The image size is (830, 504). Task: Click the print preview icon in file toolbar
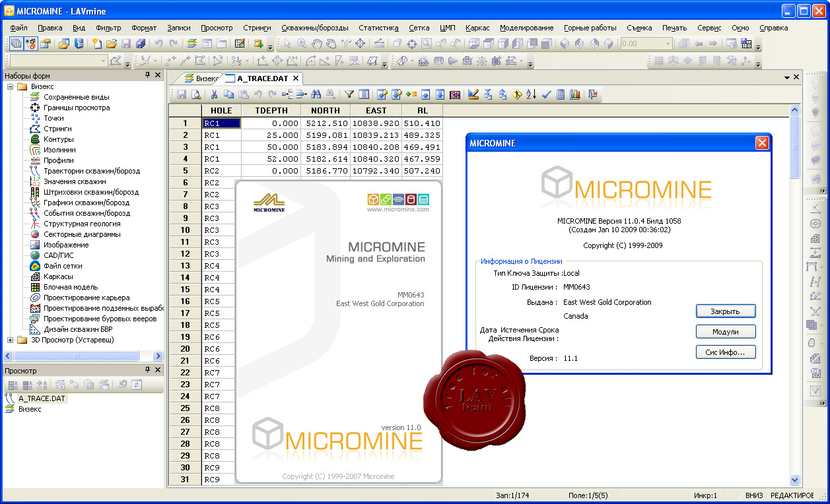coord(195,94)
